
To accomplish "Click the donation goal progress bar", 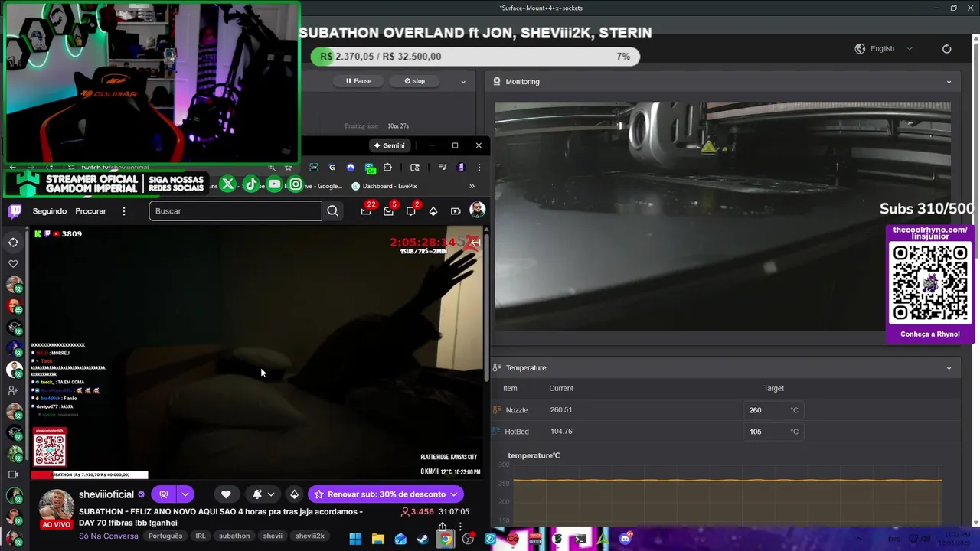I will 475,57.
